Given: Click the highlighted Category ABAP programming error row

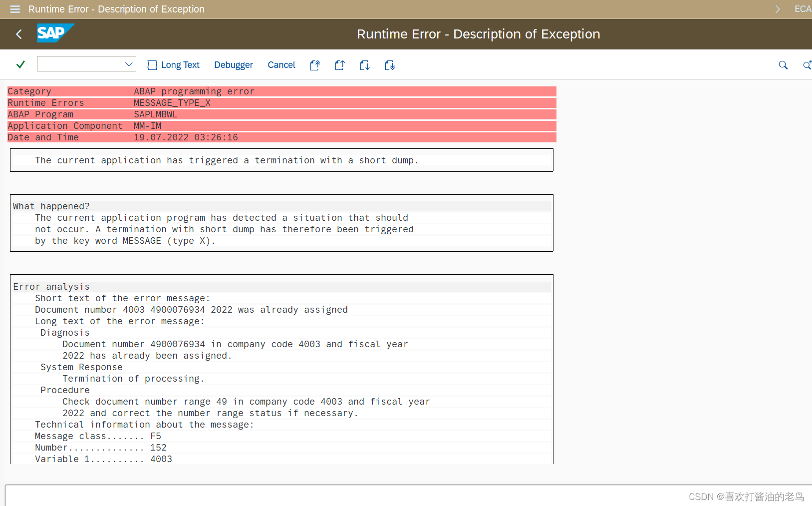Looking at the screenshot, I should (194, 91).
